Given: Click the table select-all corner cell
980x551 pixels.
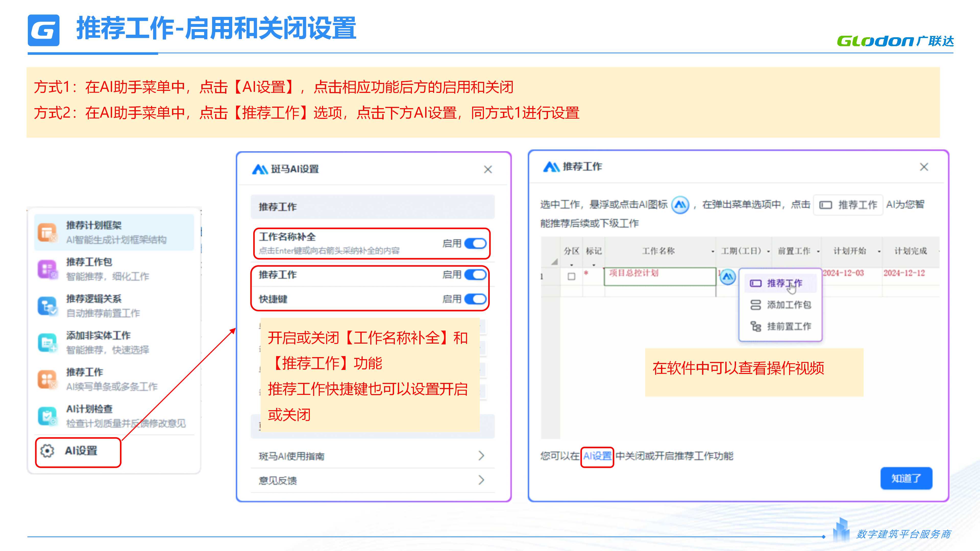Looking at the screenshot, I should click(550, 252).
